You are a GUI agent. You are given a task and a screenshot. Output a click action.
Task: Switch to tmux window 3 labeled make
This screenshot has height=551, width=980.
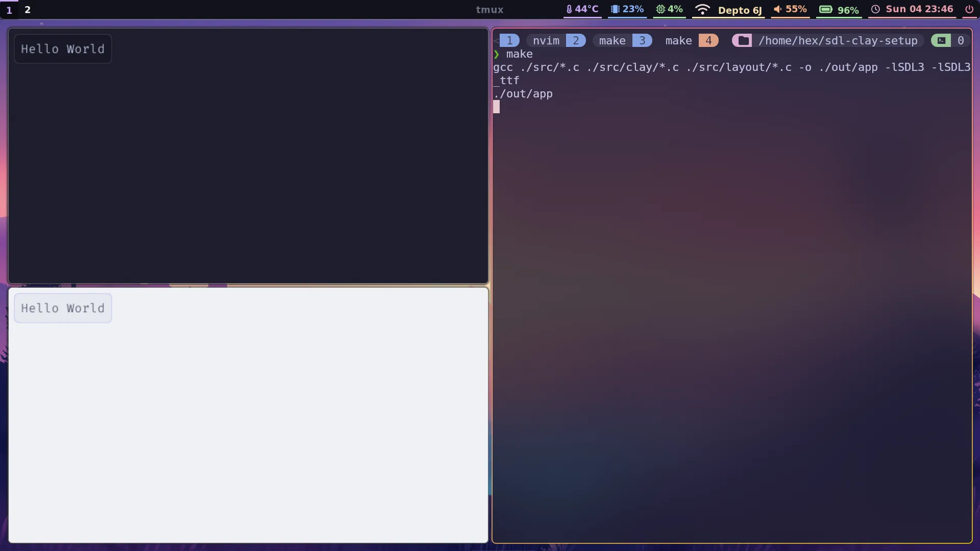pos(612,40)
